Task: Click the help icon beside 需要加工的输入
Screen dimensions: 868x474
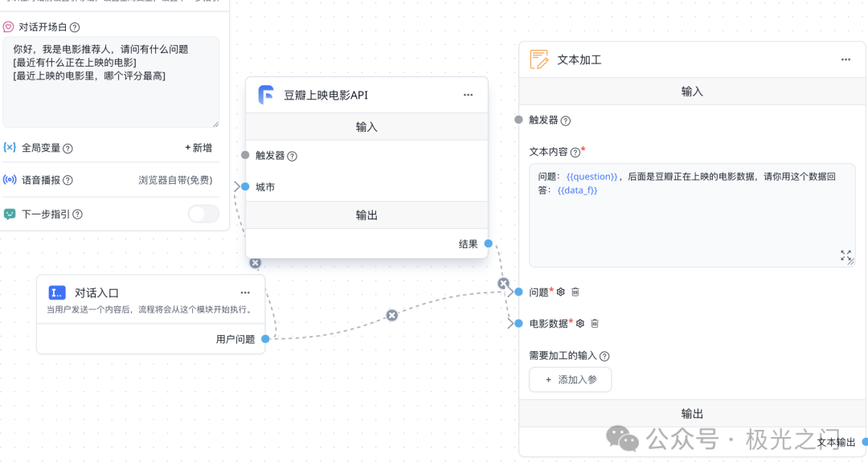Action: (604, 356)
